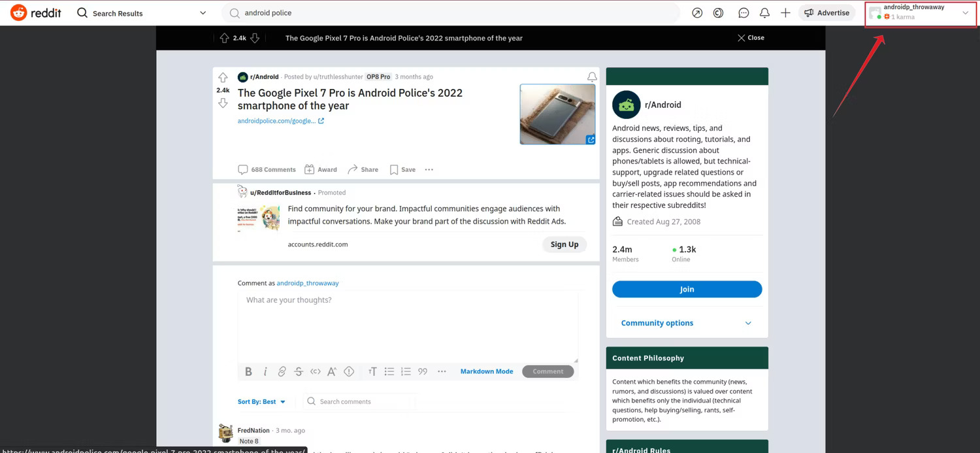Open the large r/Android community avatar in sidebar
This screenshot has height=453, width=980.
[x=626, y=105]
